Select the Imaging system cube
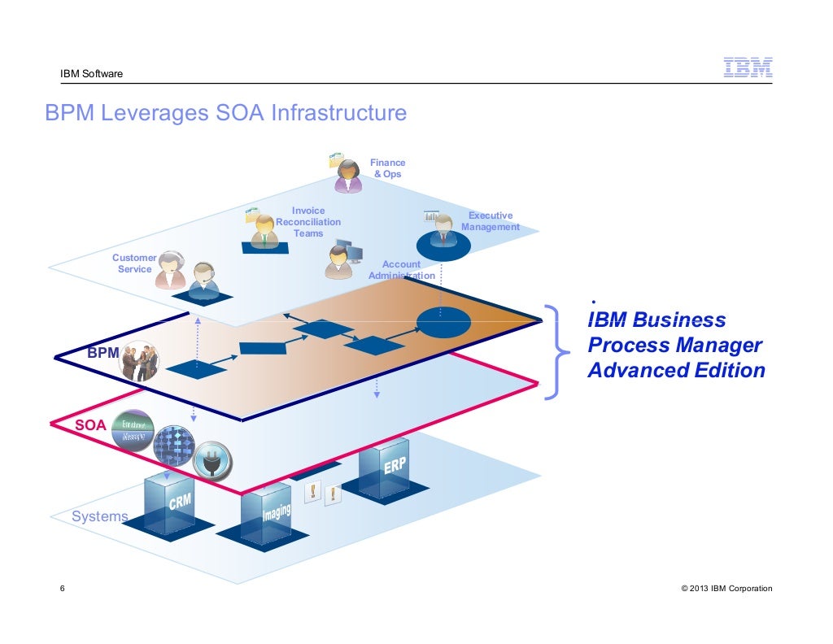The width and height of the screenshot is (833, 644). [266, 514]
